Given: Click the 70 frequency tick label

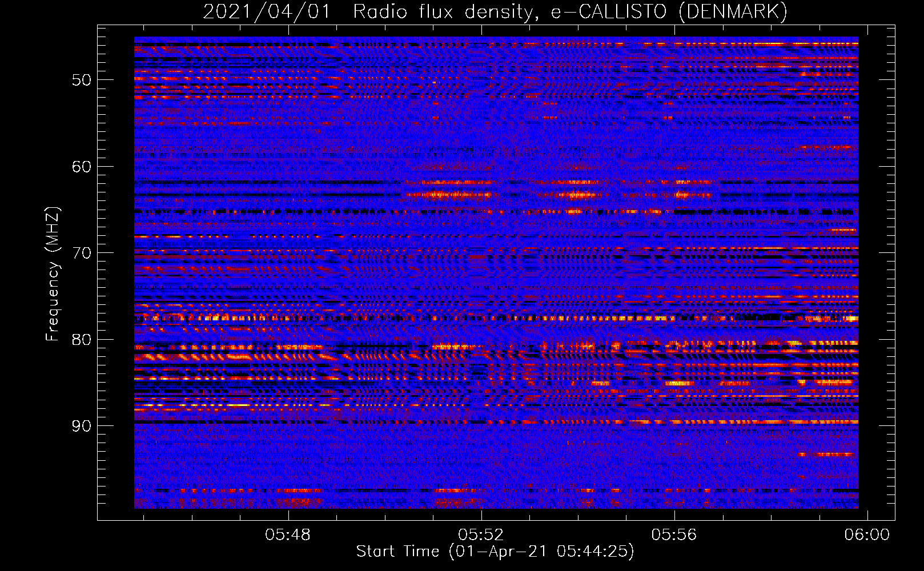Looking at the screenshot, I should click(82, 253).
